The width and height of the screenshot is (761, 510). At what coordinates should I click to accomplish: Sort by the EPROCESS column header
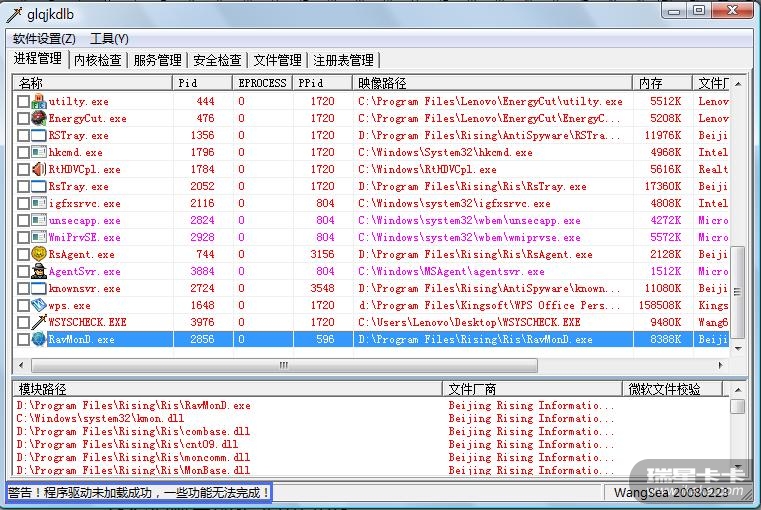[x=263, y=83]
